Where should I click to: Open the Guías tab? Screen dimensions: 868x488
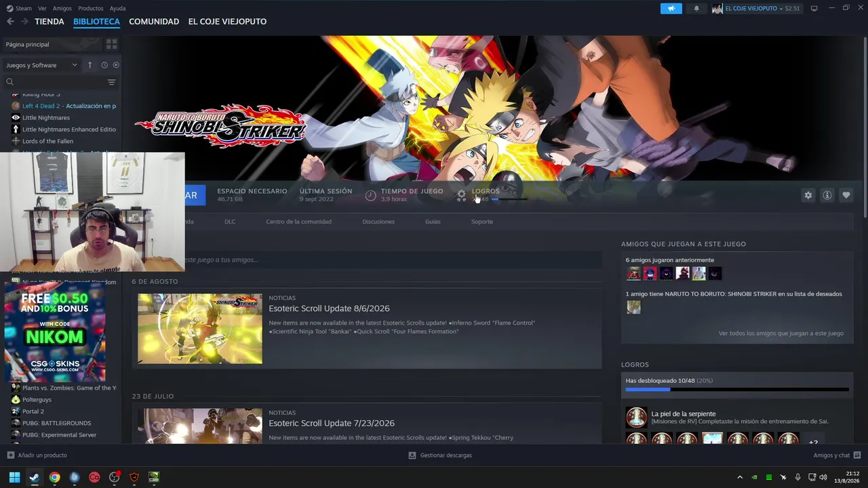[433, 222]
